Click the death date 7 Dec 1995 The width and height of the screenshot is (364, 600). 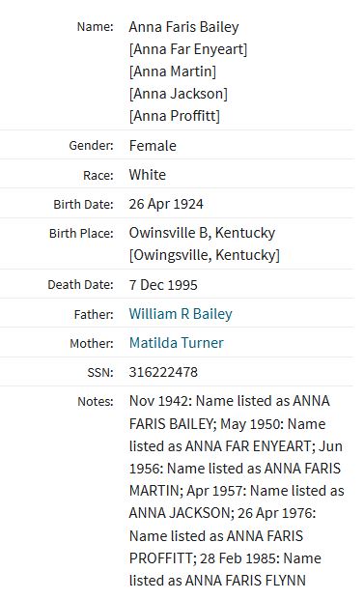pyautogui.click(x=163, y=285)
